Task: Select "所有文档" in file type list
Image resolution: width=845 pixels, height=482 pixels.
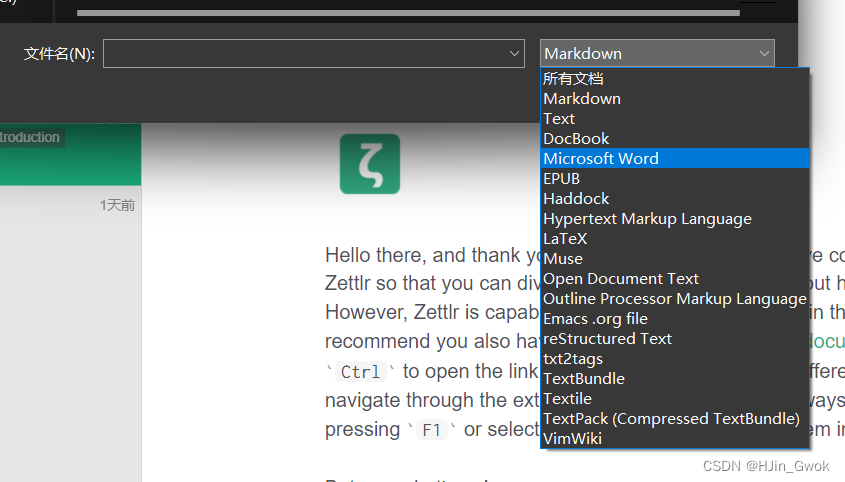Action: click(x=675, y=79)
